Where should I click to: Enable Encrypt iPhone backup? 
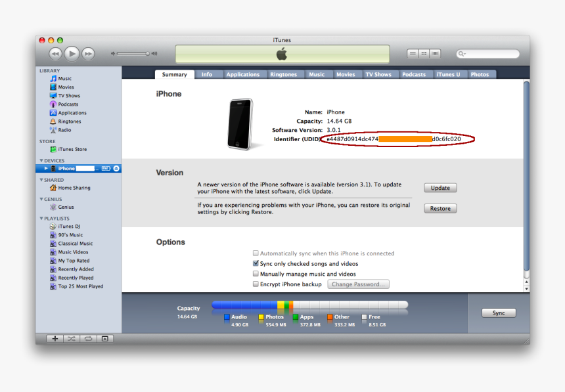pos(256,284)
